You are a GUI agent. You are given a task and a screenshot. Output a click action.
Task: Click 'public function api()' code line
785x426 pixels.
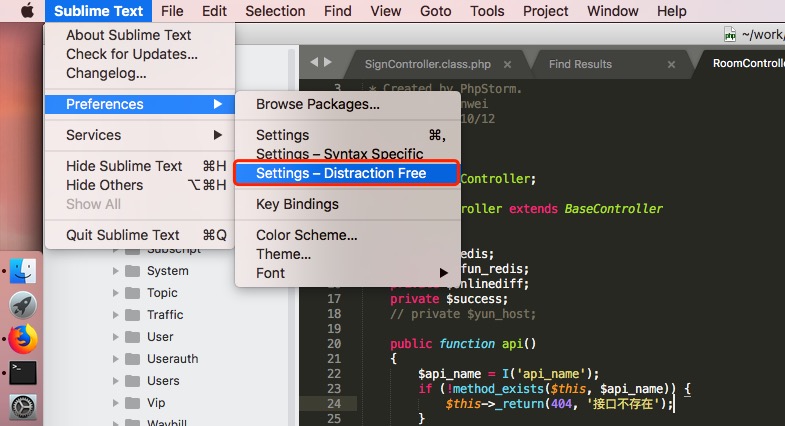pyautogui.click(x=463, y=344)
